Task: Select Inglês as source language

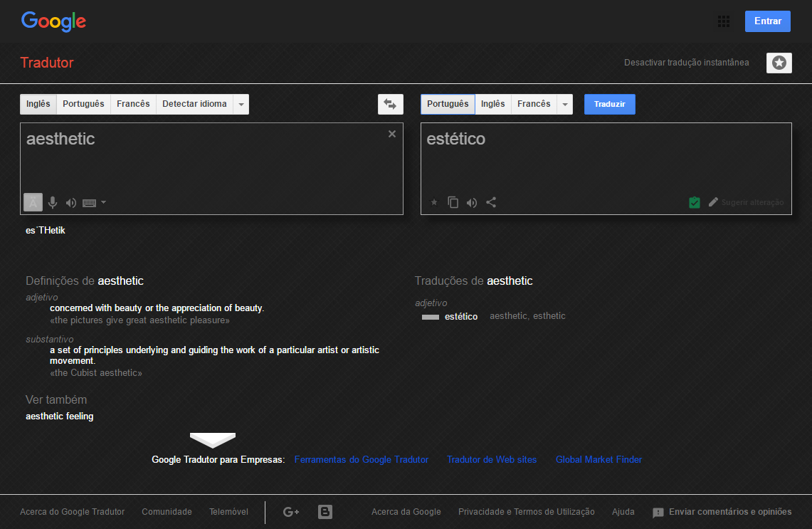Action: point(38,104)
